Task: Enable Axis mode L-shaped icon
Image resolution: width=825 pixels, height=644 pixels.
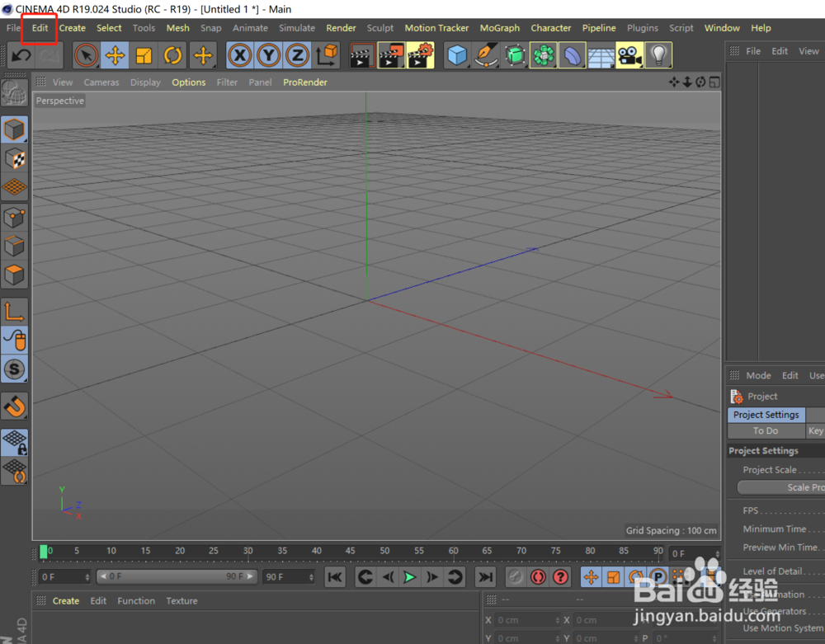Action: 14,311
